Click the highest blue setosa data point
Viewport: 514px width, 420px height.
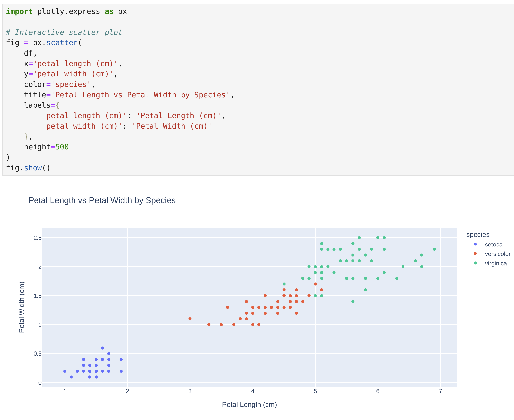point(102,348)
